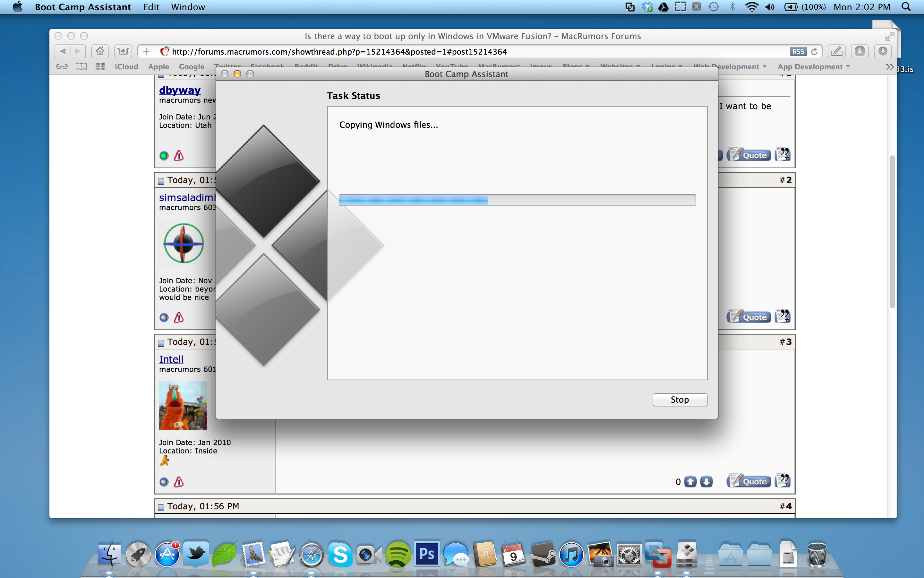Click the Safari downloads button

(882, 51)
